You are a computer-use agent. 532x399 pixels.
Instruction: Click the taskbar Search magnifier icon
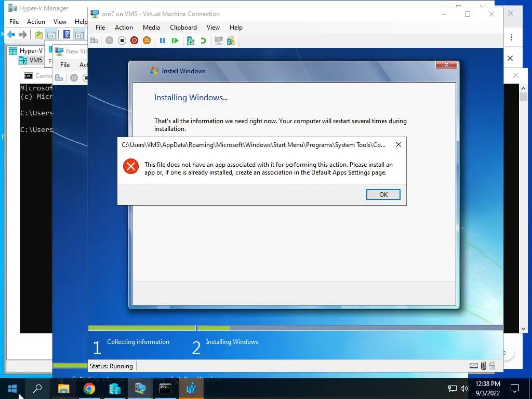coord(37,389)
